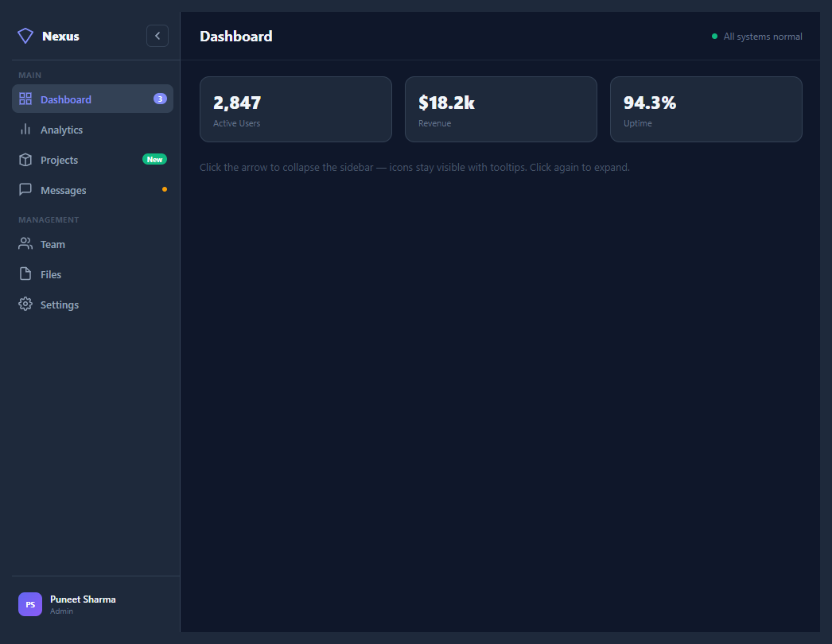Click the badge showing 3 on Dashboard
The image size is (832, 644).
pyautogui.click(x=160, y=99)
